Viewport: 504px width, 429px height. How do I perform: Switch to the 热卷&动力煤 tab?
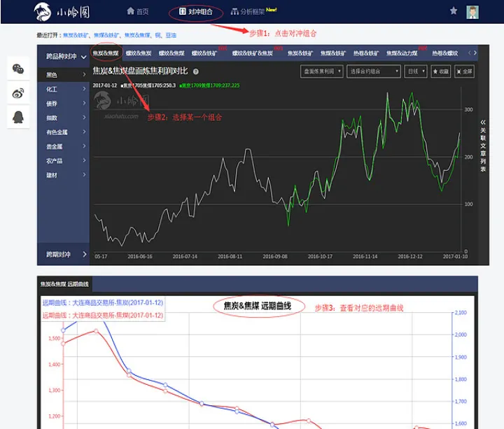(x=402, y=53)
